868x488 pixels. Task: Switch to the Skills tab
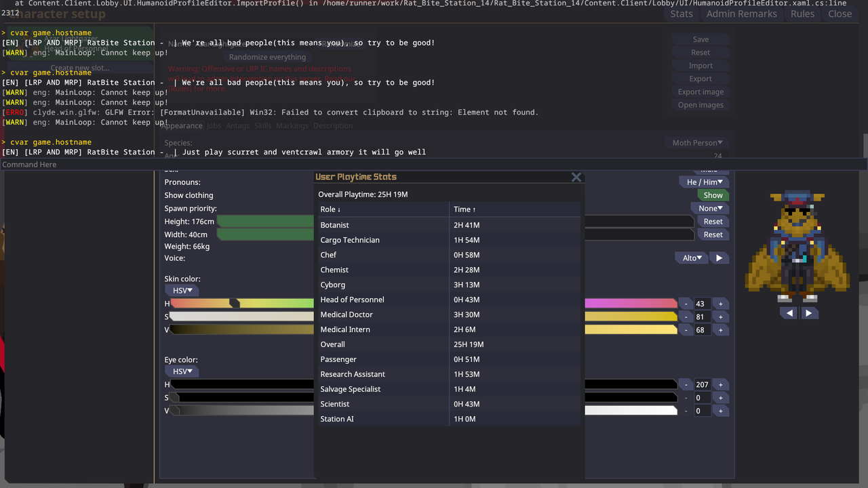263,125
